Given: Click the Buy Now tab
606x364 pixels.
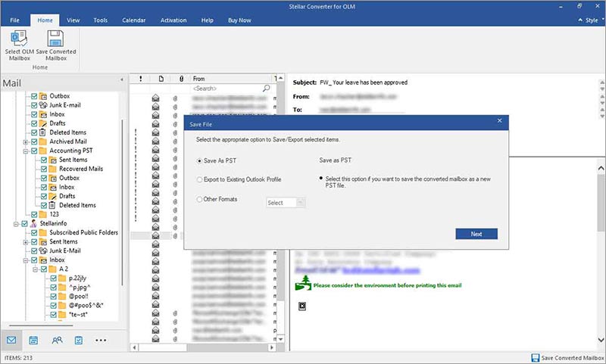Looking at the screenshot, I should point(239,20).
